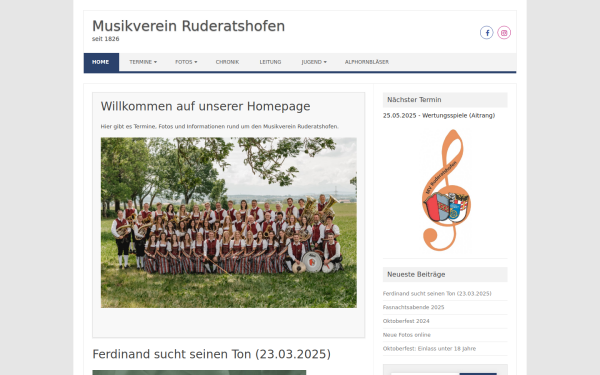Open the article heading Ferdinand sucht seinen Ton (23.03.2025)
This screenshot has height=375, width=600.
(211, 354)
